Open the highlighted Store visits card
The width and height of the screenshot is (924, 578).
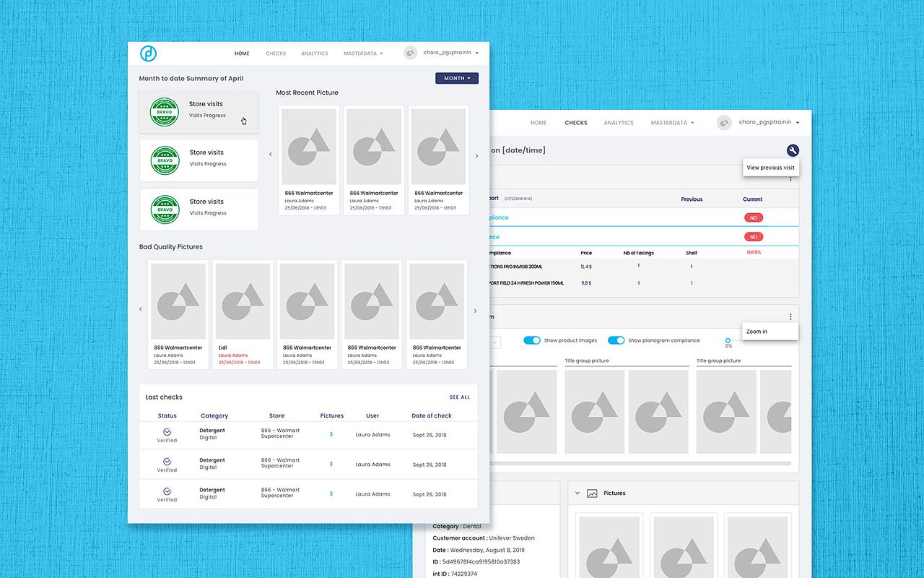(199, 112)
